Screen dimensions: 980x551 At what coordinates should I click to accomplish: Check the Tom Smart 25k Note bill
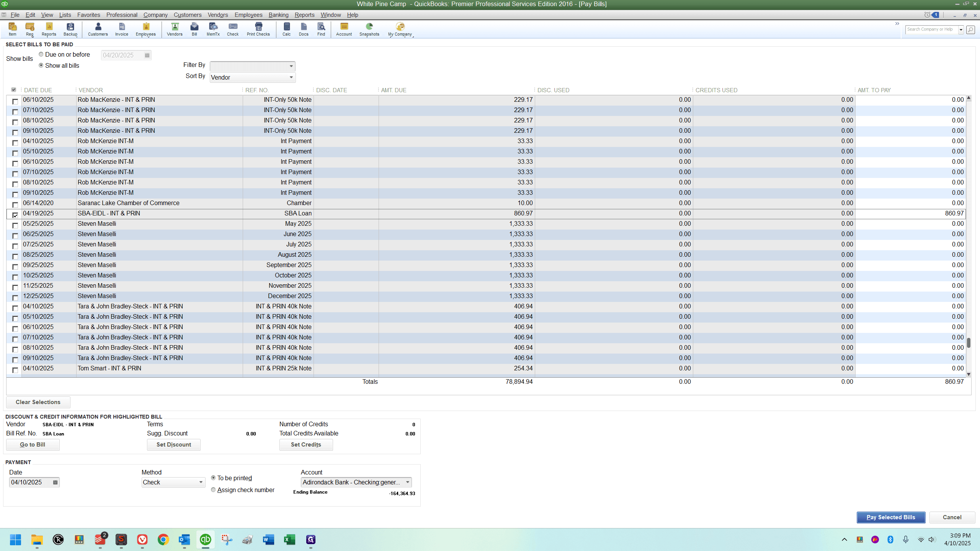point(15,370)
